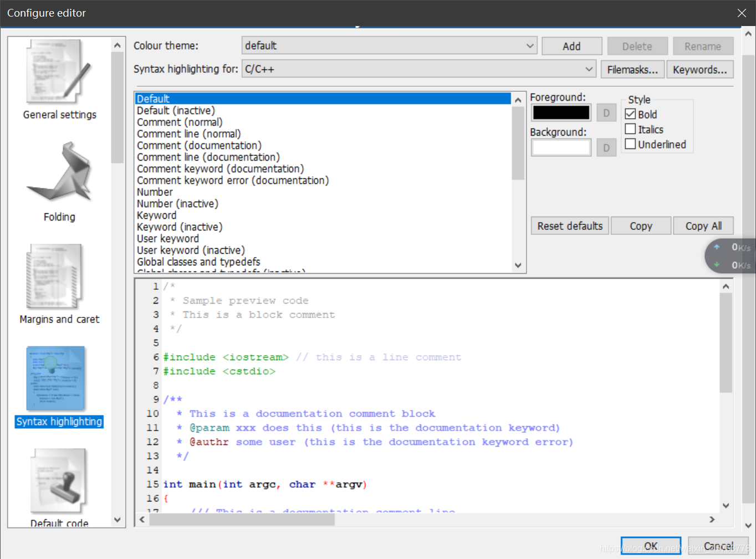Open the Default code section icon
Screen dimensions: 756x559
coord(59,481)
